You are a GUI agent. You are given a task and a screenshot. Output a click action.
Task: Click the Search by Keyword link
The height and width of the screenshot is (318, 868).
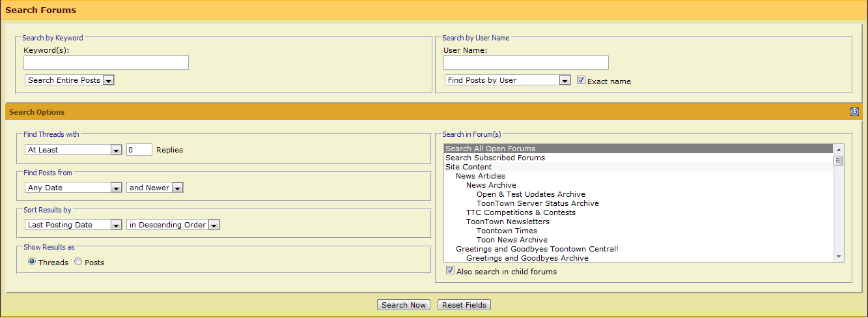click(x=53, y=38)
